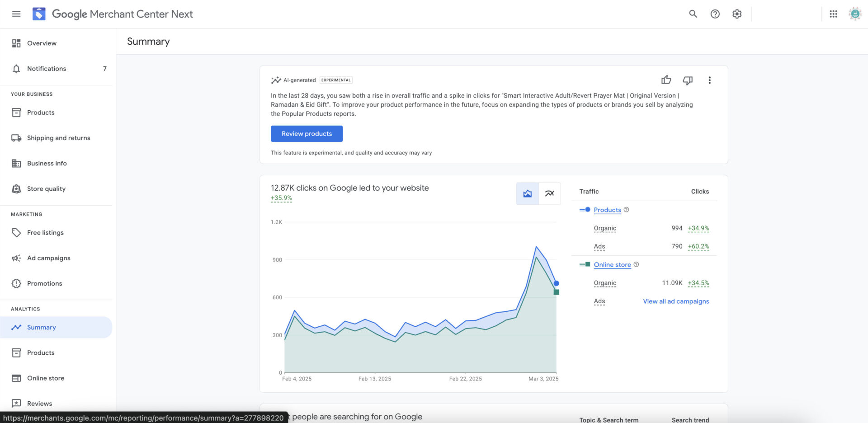Viewport: 868px width, 423px height.
Task: Open the Products traffic link
Action: tap(607, 210)
